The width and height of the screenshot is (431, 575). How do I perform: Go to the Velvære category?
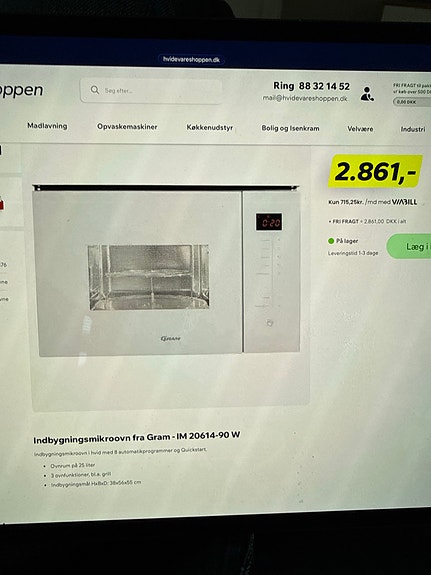pyautogui.click(x=360, y=129)
